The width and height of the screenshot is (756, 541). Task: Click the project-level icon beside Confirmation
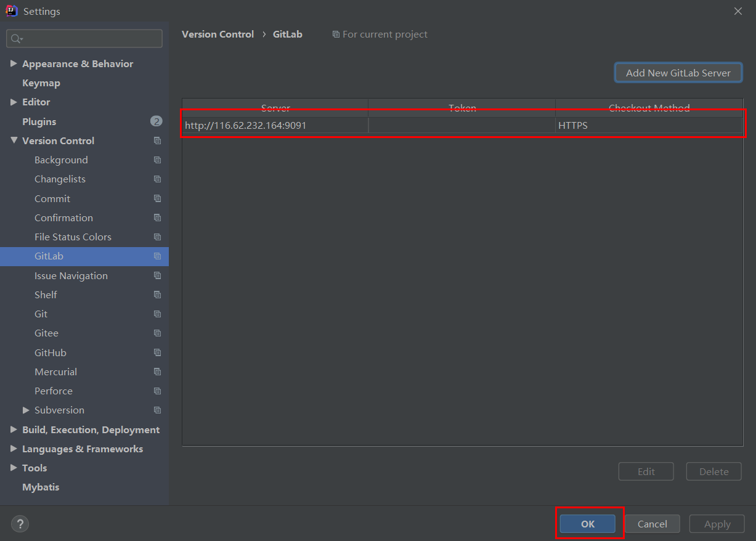(157, 218)
